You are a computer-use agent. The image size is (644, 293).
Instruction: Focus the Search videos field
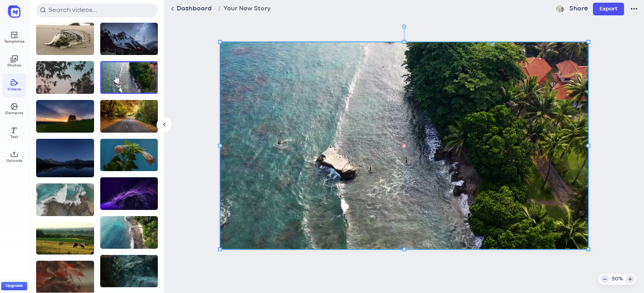(x=97, y=10)
